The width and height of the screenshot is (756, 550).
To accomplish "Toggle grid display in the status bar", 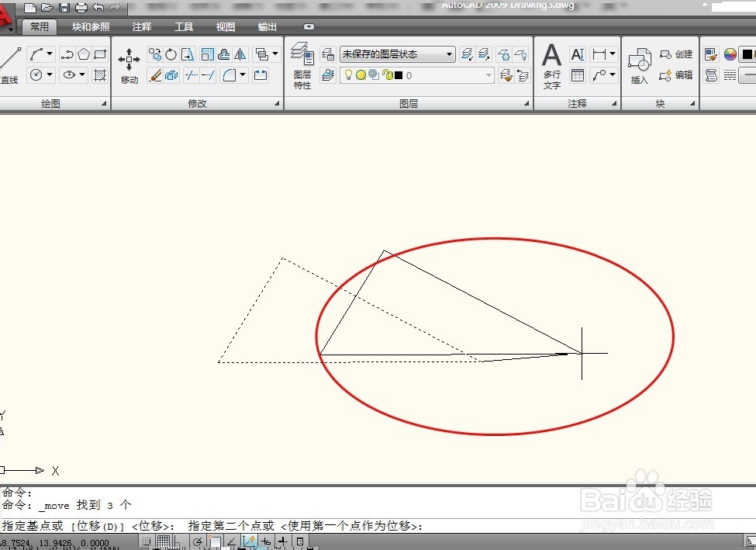I will tap(163, 541).
